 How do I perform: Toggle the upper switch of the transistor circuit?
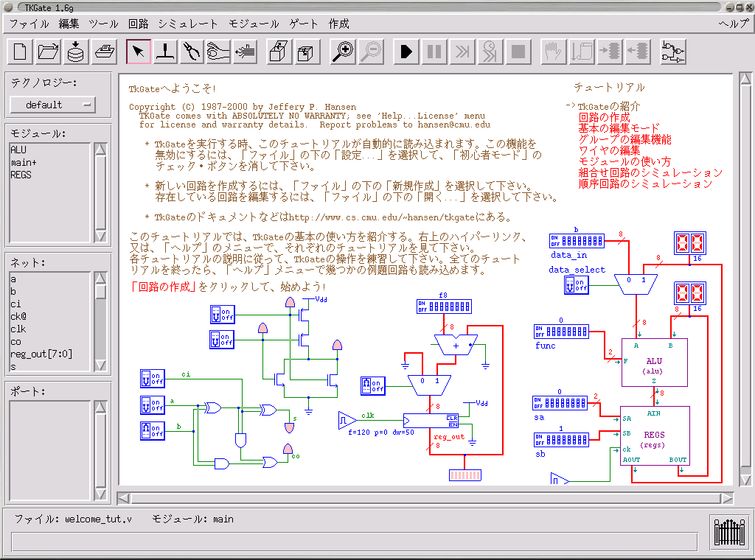(223, 315)
